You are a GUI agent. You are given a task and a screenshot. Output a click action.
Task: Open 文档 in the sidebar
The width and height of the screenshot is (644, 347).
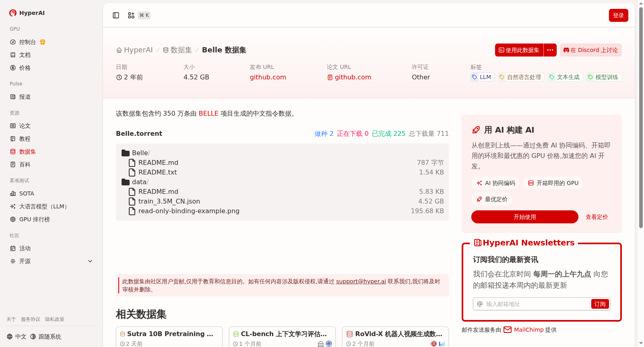(x=20, y=55)
